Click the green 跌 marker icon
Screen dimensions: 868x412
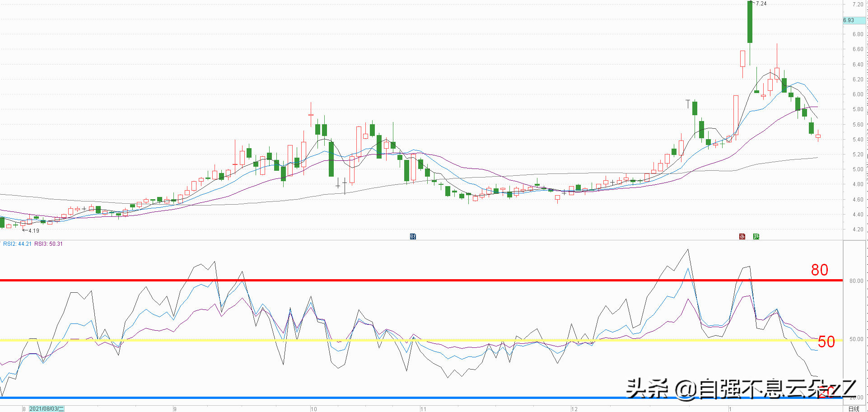pos(756,237)
